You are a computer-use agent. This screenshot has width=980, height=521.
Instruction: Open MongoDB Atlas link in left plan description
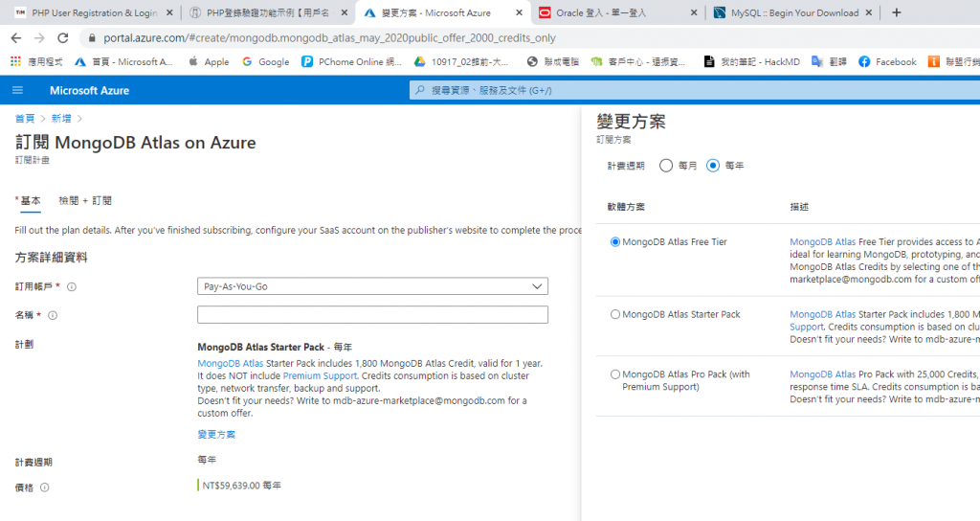pyautogui.click(x=231, y=363)
